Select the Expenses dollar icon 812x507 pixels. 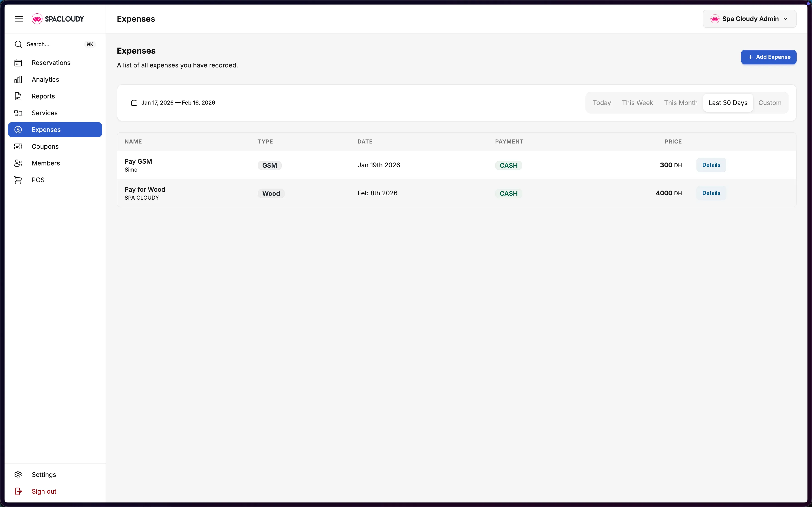click(x=18, y=130)
